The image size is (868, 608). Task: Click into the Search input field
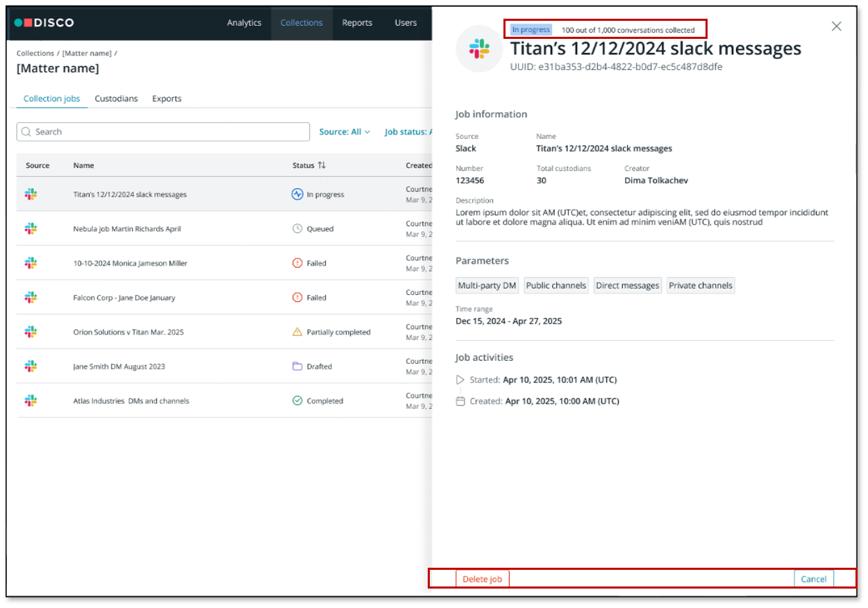(167, 132)
